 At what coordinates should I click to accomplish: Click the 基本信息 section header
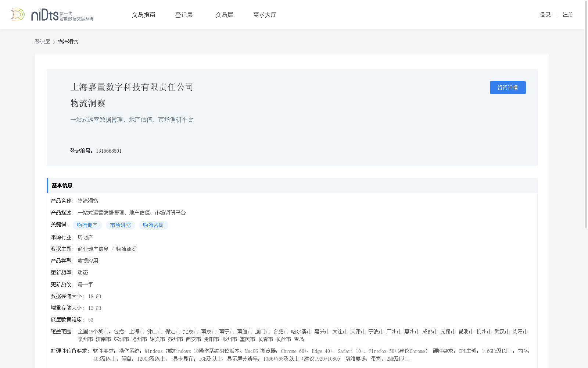292,185
